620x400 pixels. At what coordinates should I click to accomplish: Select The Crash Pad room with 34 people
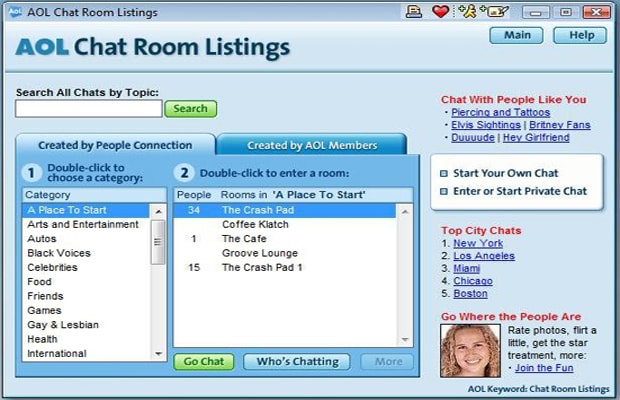[x=285, y=210]
